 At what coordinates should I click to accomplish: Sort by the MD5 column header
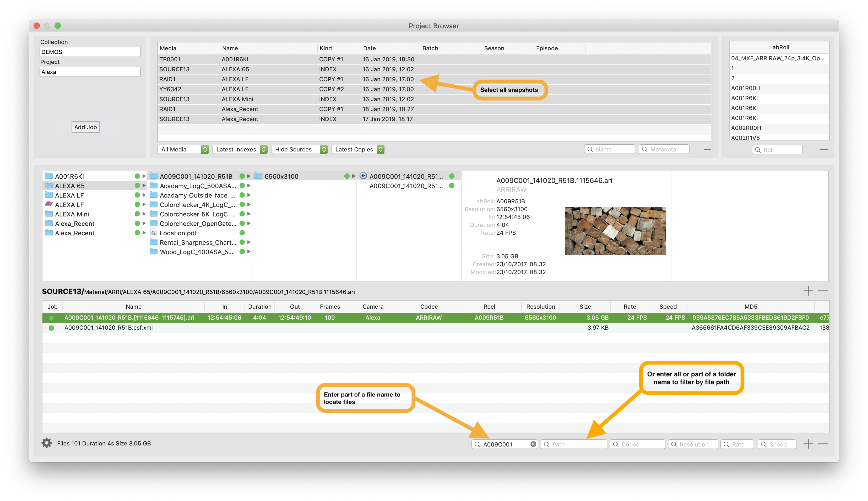[x=750, y=307]
